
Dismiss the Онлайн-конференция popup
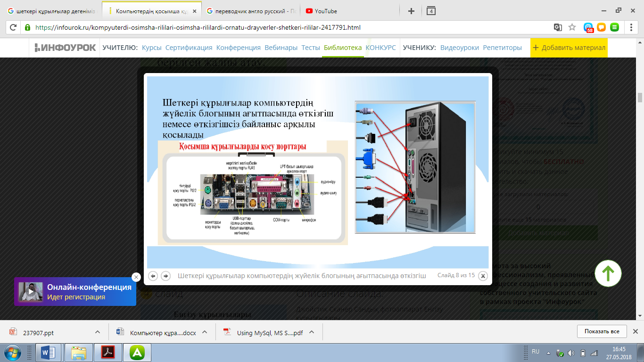click(x=136, y=277)
